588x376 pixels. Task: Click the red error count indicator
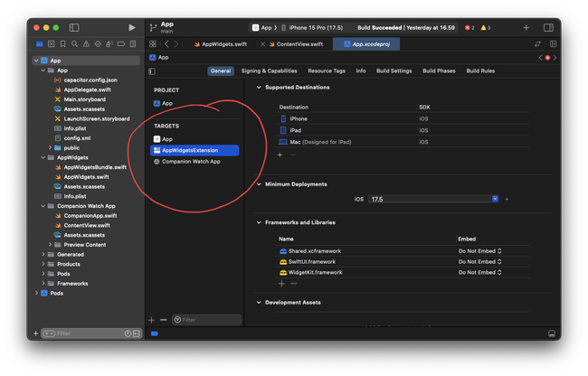[469, 28]
